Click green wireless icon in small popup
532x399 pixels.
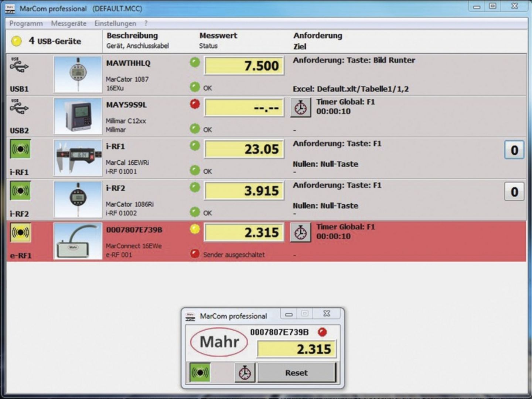tap(200, 372)
